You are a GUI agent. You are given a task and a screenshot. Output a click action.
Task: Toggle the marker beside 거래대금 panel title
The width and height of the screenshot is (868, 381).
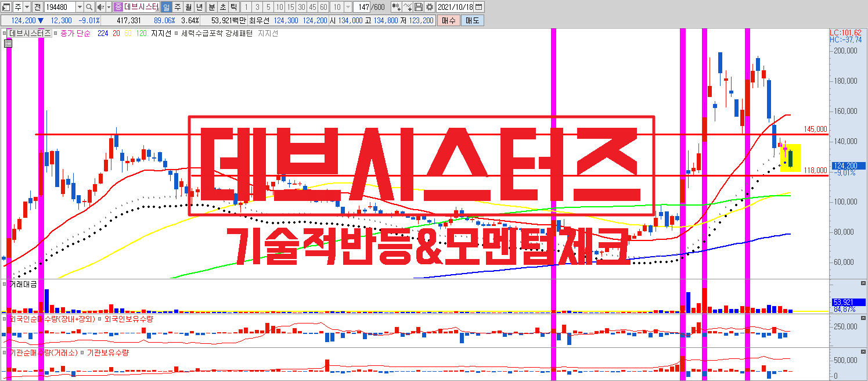click(4, 284)
